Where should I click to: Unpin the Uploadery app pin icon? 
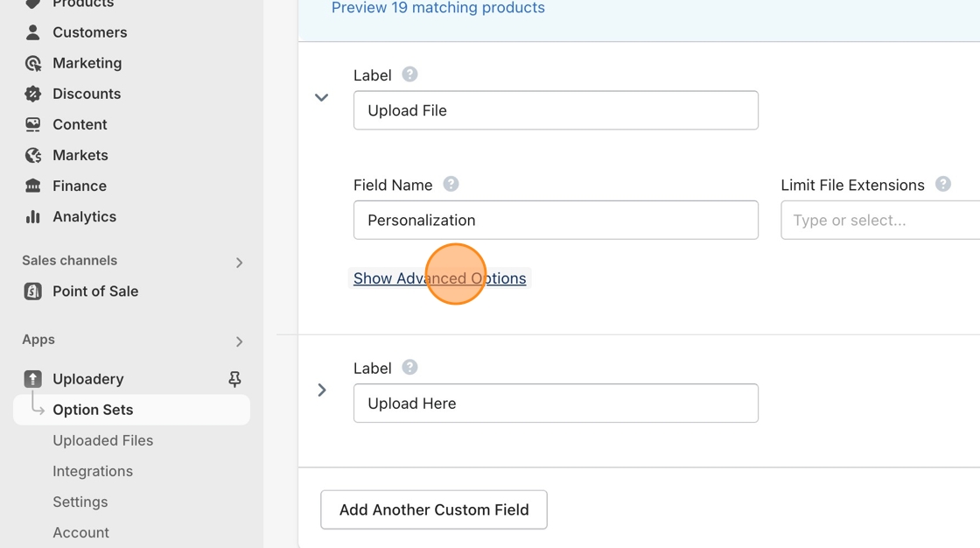[x=234, y=379]
